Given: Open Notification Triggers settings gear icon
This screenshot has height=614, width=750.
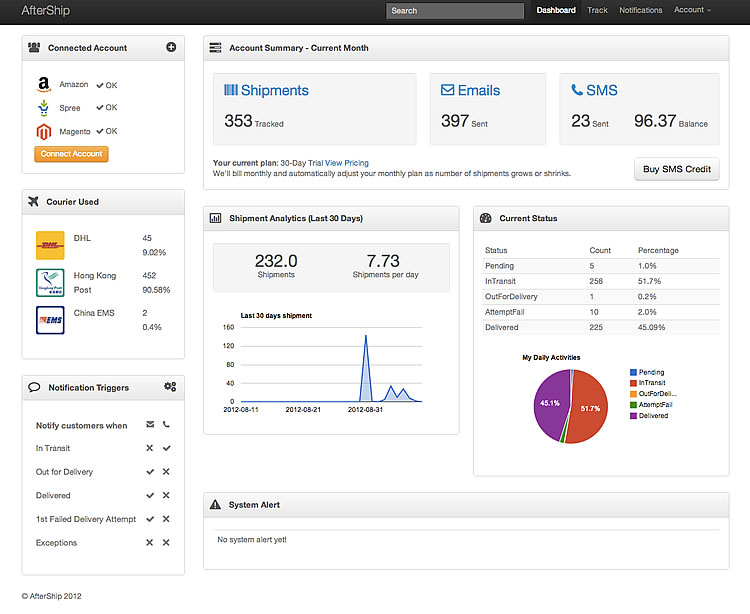Looking at the screenshot, I should [x=170, y=386].
